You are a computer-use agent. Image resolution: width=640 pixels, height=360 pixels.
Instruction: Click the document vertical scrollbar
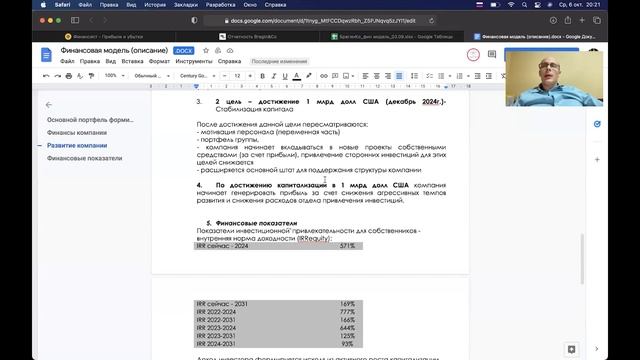(x=582, y=259)
